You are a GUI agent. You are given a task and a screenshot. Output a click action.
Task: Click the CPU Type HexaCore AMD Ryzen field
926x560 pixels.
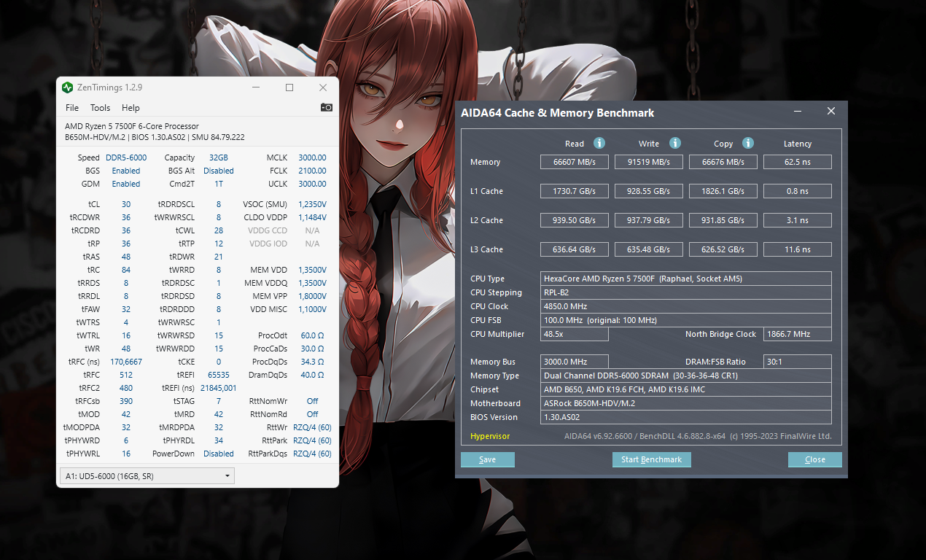[x=686, y=279]
